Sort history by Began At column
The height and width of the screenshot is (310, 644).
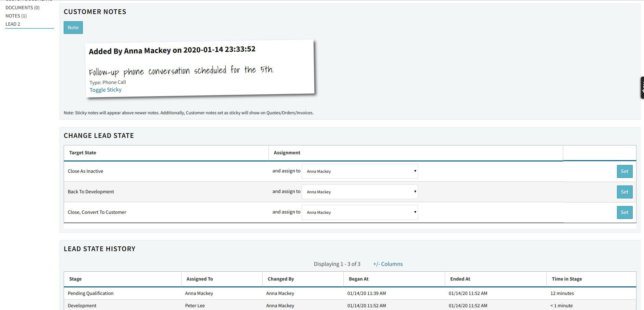[358, 279]
